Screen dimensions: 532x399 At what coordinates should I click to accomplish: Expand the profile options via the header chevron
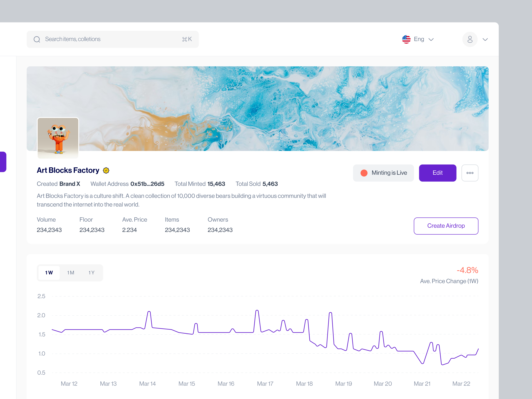point(485,39)
